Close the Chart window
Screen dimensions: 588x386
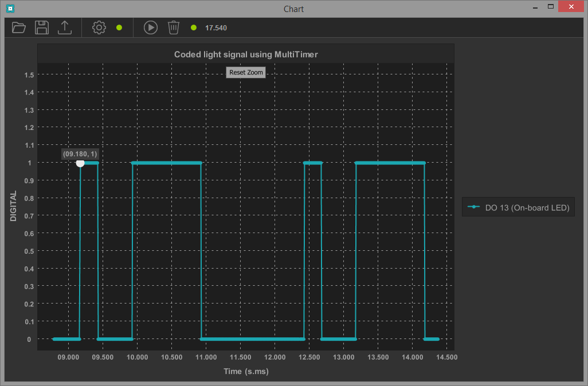click(571, 7)
